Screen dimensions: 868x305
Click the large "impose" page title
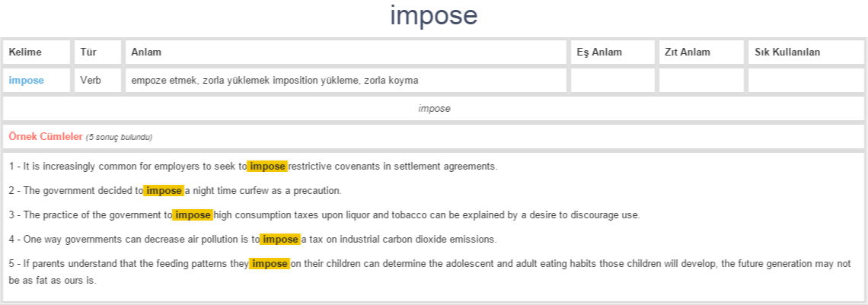tap(433, 16)
